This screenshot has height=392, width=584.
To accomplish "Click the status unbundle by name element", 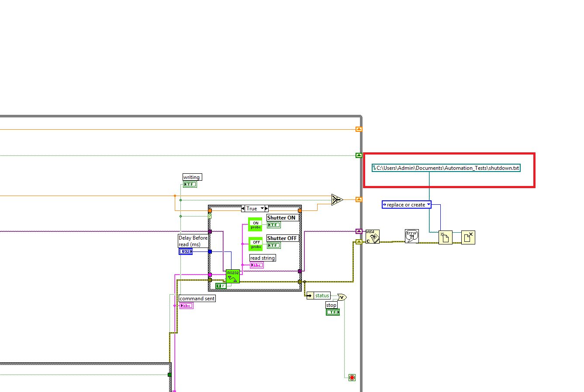I will click(x=321, y=296).
